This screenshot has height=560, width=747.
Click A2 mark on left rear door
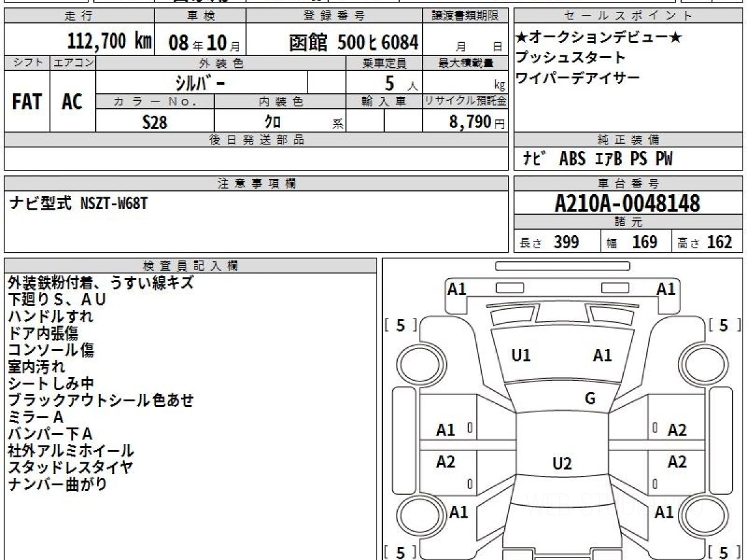click(x=446, y=462)
